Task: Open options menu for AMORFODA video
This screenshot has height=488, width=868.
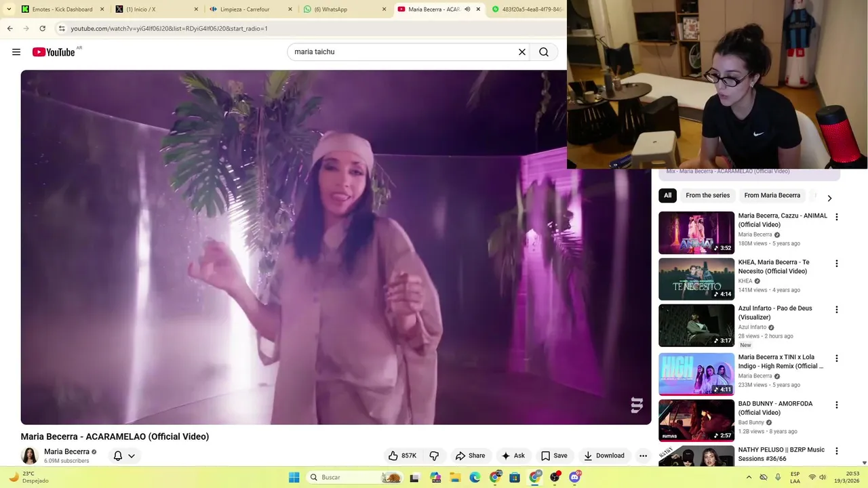Action: 836,405
